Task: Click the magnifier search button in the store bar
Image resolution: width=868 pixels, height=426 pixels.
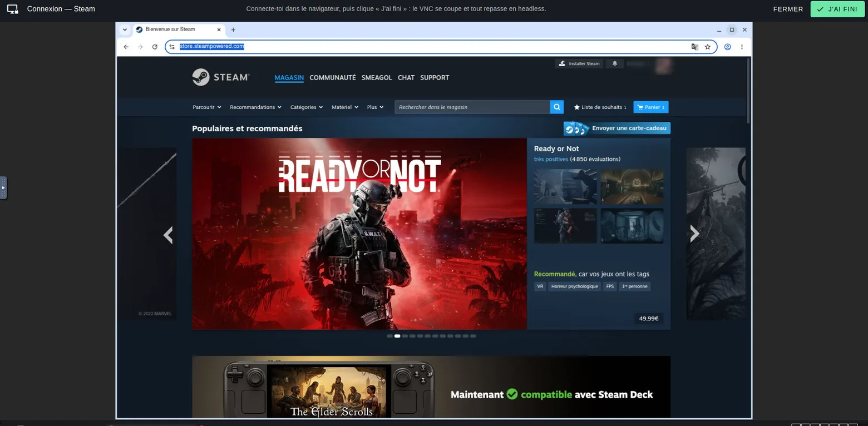Action: (556, 107)
